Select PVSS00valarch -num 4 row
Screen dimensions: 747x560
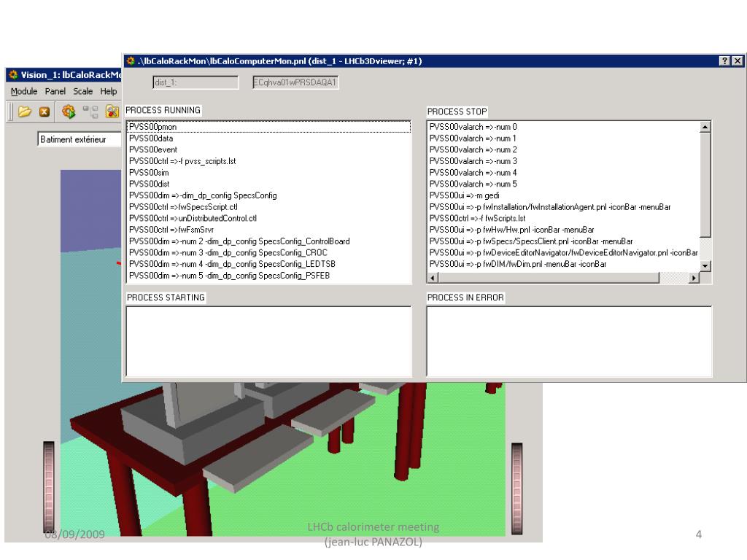click(564, 172)
